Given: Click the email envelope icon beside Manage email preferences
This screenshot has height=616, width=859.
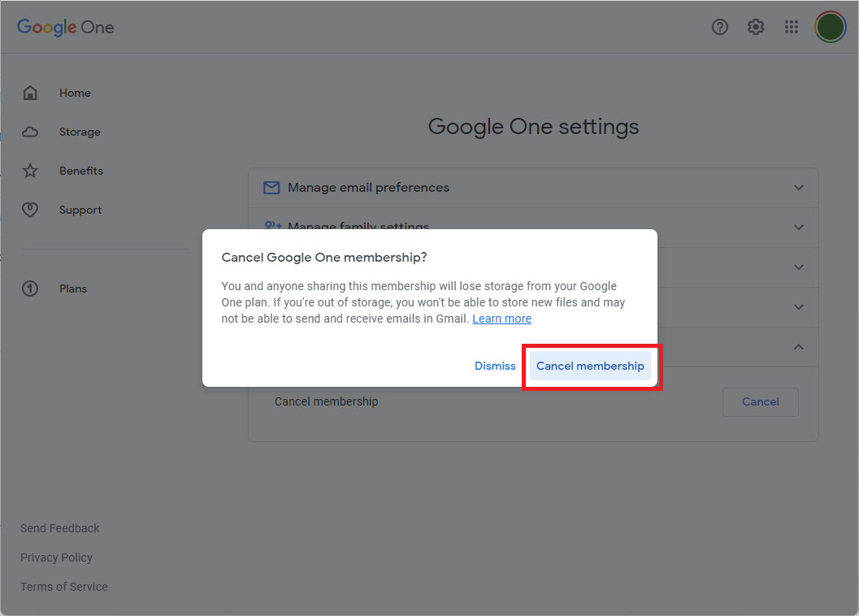Looking at the screenshot, I should [271, 187].
